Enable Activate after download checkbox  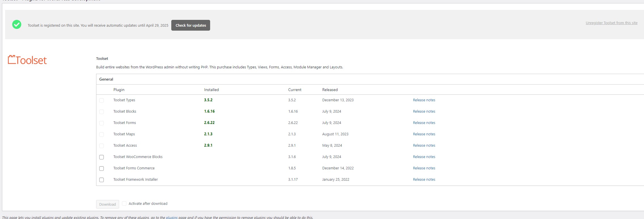pos(124,203)
